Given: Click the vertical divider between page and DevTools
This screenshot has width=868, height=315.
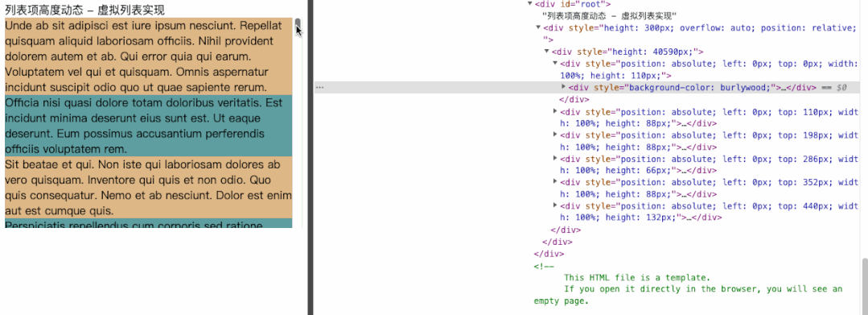Looking at the screenshot, I should click(310, 158).
